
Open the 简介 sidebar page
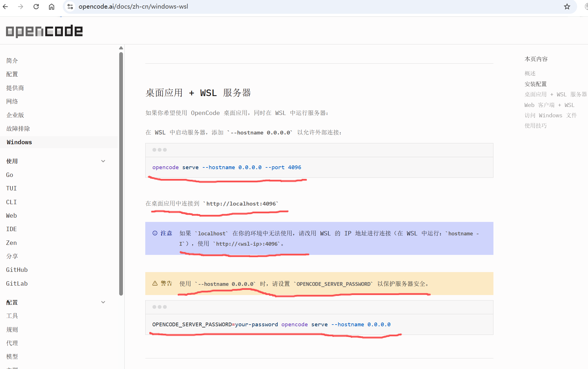[12, 60]
